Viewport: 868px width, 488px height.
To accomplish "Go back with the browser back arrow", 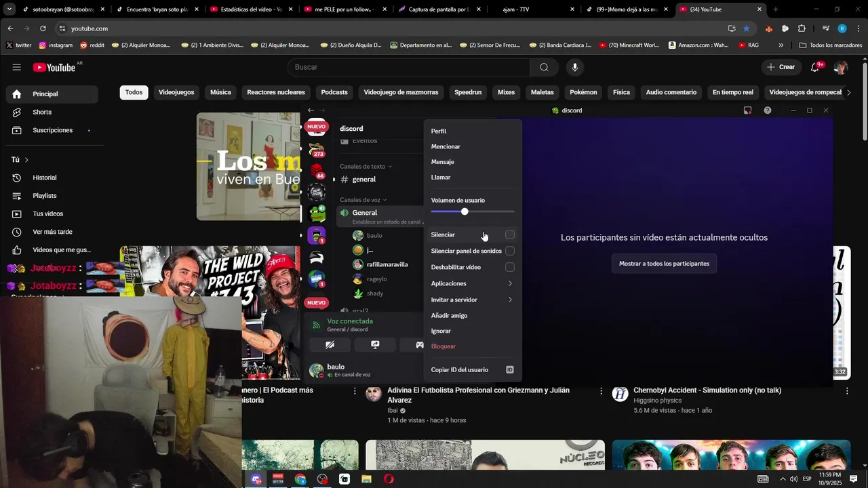I will pos(10,28).
